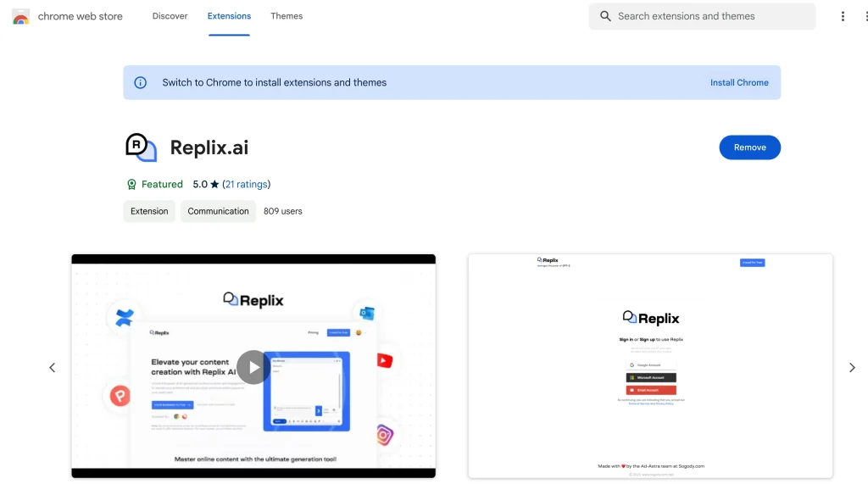Remove the Replix.ai extension
This screenshot has height=484, width=868.
[749, 147]
